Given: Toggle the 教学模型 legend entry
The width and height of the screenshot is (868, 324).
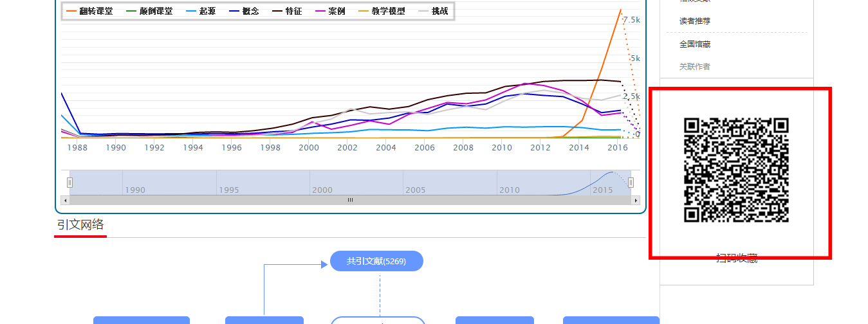Looking at the screenshot, I should click(382, 11).
